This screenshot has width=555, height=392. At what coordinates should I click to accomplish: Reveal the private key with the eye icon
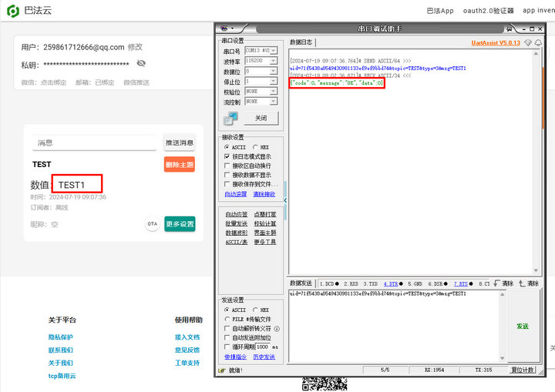pyautogui.click(x=141, y=64)
